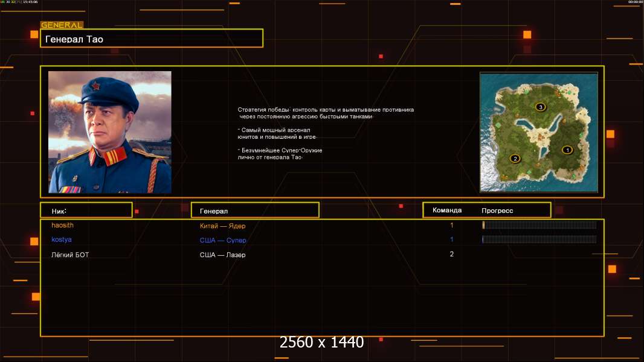Click the General Tao portrait image

point(110,132)
